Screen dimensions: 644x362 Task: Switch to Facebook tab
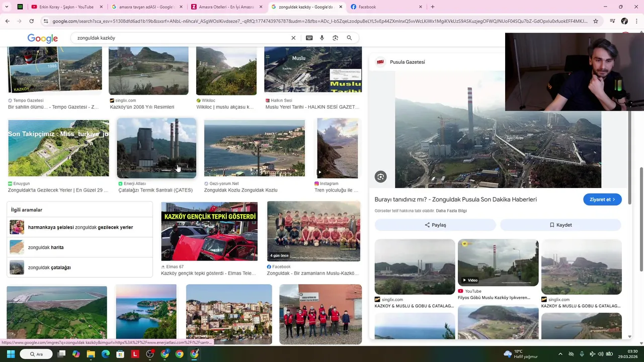coord(386,7)
